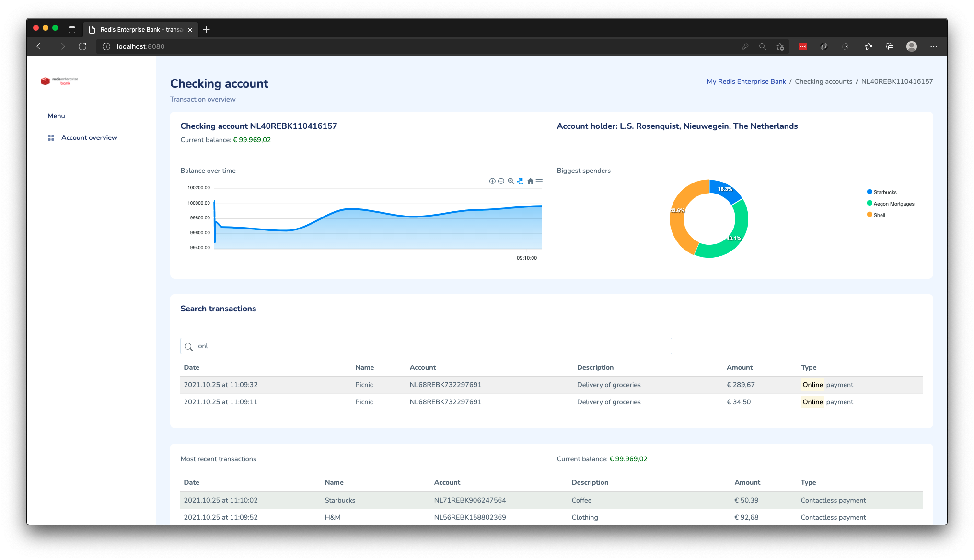Open Account overview in sidebar menu
Viewport: 974px width, 560px height.
click(89, 137)
